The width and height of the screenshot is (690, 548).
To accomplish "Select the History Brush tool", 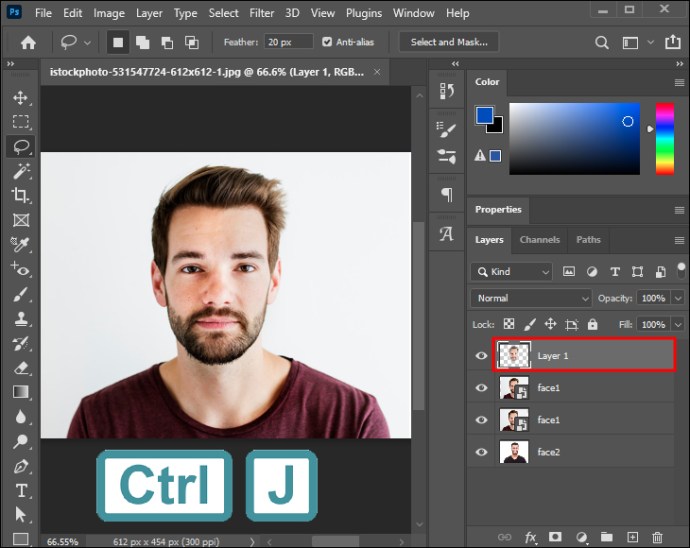I will click(x=20, y=343).
